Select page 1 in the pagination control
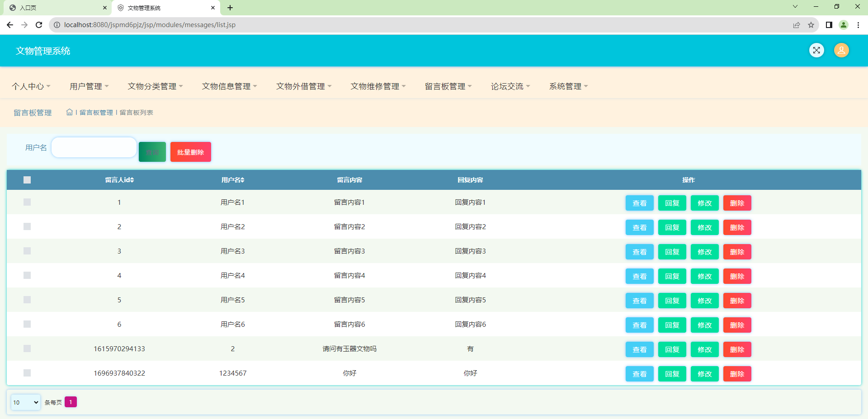The image size is (868, 419). click(71, 402)
